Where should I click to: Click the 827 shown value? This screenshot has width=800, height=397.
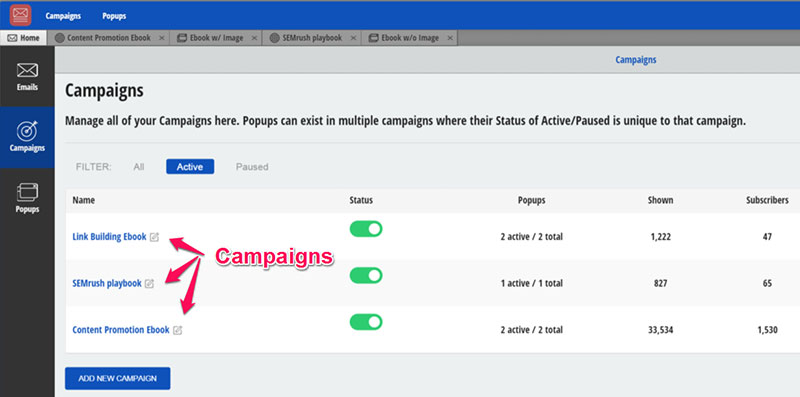pyautogui.click(x=660, y=284)
